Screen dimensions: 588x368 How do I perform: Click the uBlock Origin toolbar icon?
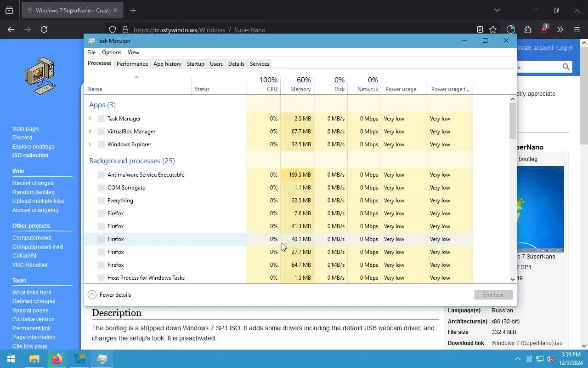coord(544,29)
